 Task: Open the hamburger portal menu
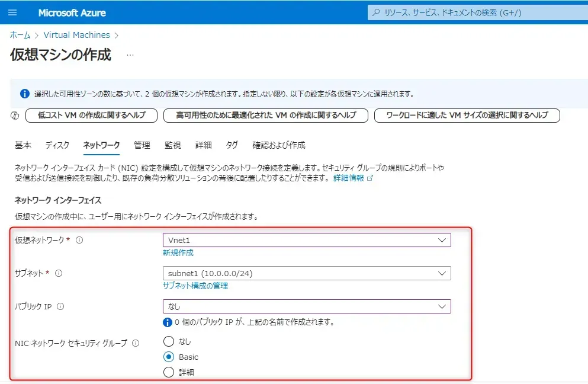pos(13,12)
